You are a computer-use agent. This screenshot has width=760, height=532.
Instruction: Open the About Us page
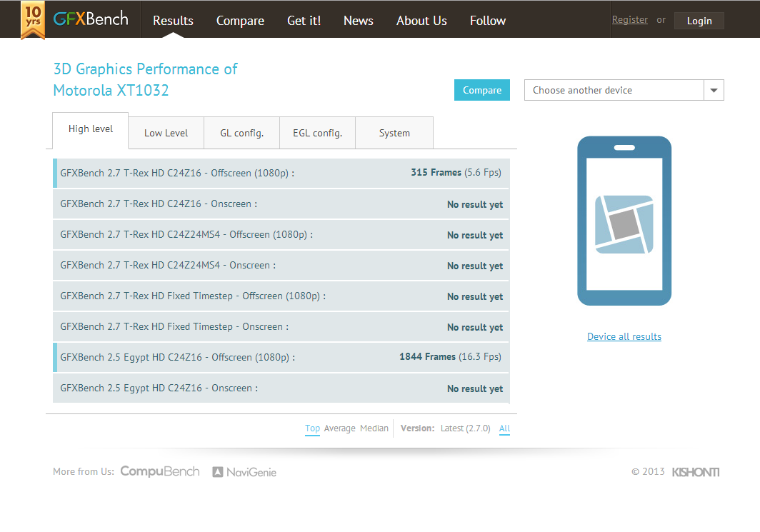coord(421,20)
